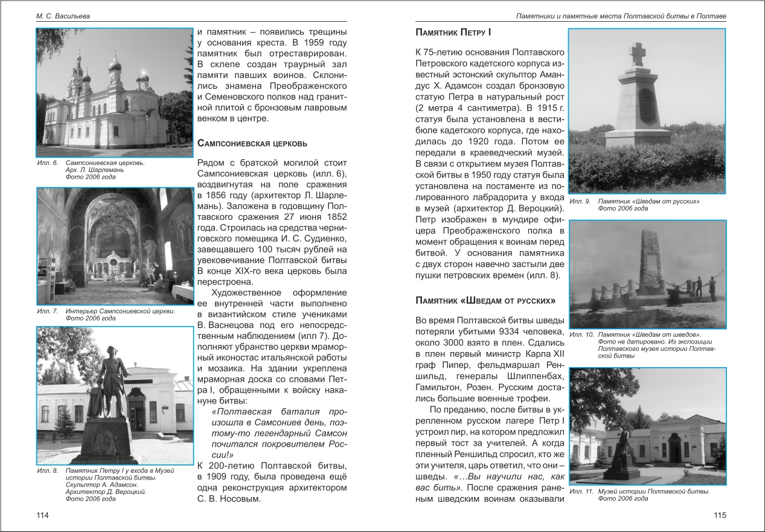The image size is (765, 532).
Task: Click the Sampsonievskaya church exterior photo
Action: pyautogui.click(x=114, y=93)
